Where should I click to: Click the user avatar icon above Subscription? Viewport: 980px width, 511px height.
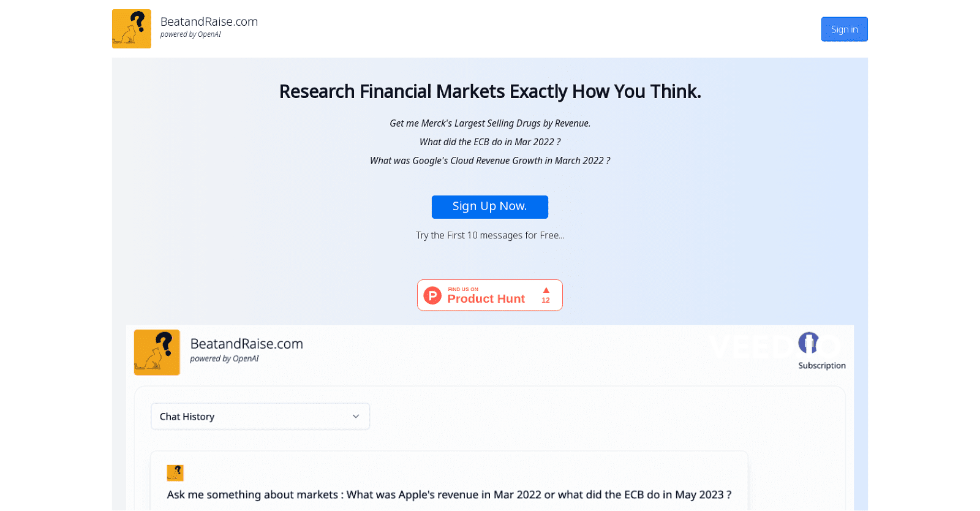tap(809, 343)
